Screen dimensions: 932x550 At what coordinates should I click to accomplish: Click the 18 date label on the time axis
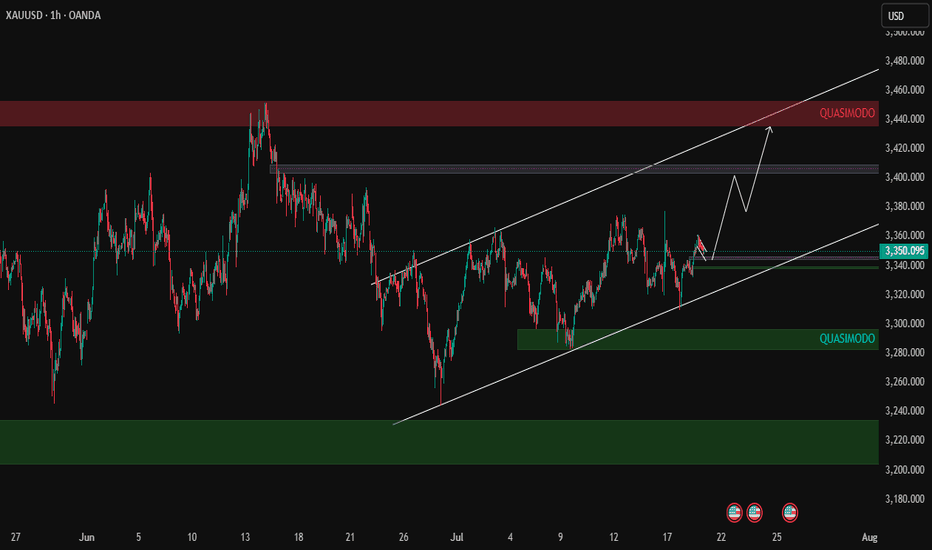pos(298,538)
